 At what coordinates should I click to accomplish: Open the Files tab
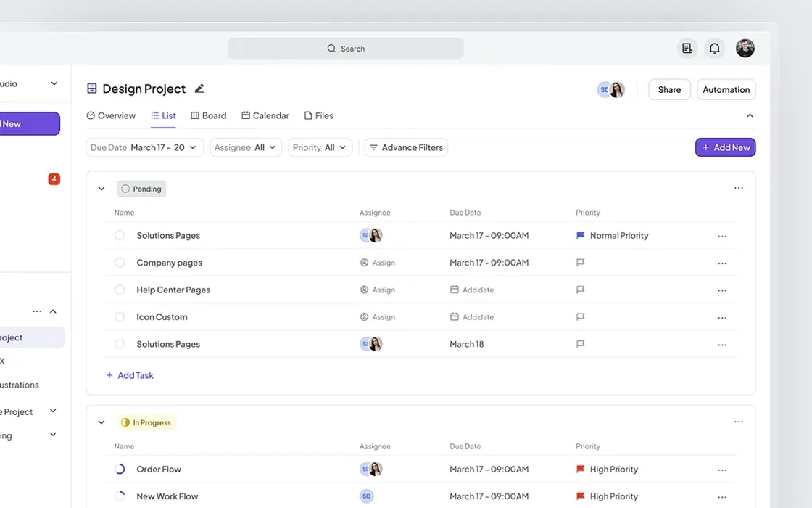318,115
